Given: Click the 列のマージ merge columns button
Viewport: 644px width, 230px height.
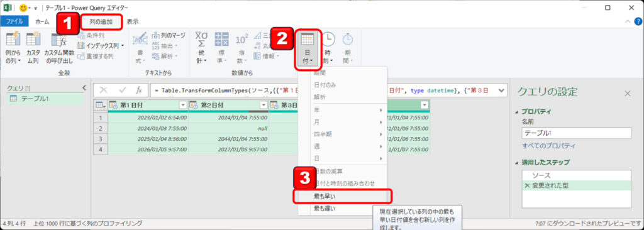Looking at the screenshot, I should pos(169,36).
